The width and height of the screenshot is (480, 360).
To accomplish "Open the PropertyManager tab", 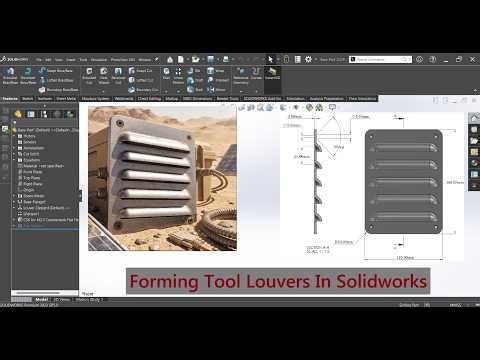I will 31,114.
